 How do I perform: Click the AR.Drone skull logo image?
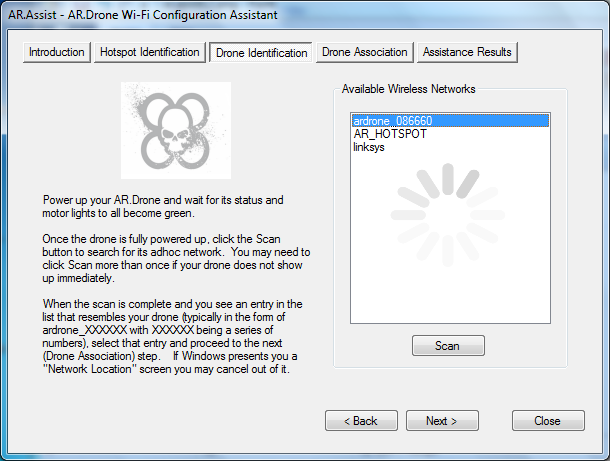point(176,130)
